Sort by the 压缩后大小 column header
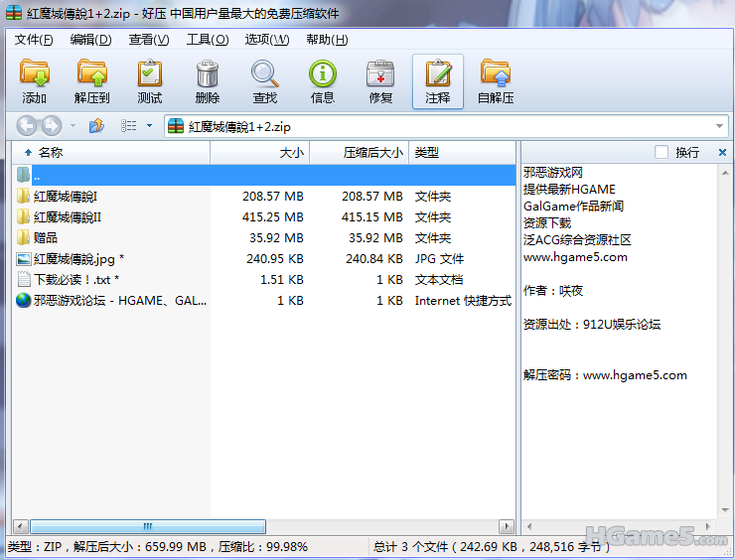735x560 pixels. pos(360,152)
